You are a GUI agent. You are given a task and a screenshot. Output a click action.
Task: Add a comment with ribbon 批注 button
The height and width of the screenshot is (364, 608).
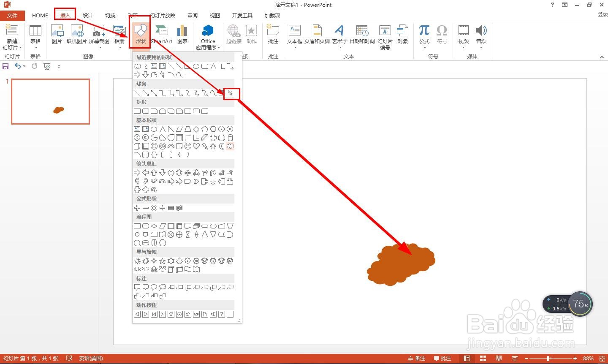pyautogui.click(x=273, y=34)
